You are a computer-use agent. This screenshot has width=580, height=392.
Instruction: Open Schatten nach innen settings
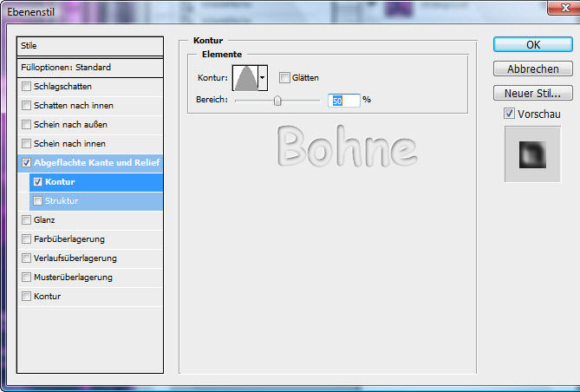tap(90, 106)
